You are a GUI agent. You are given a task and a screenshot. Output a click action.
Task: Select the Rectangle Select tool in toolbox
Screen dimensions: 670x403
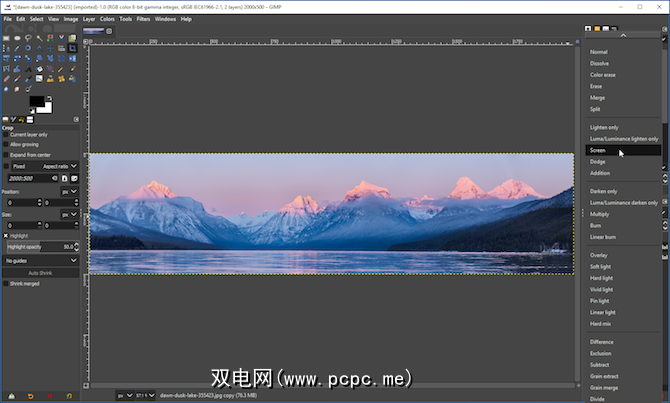[6, 39]
